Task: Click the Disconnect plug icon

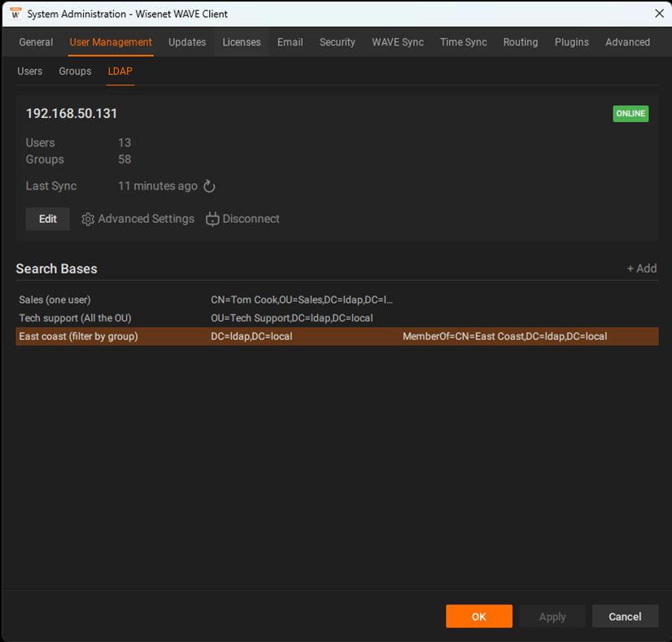Action: click(212, 219)
